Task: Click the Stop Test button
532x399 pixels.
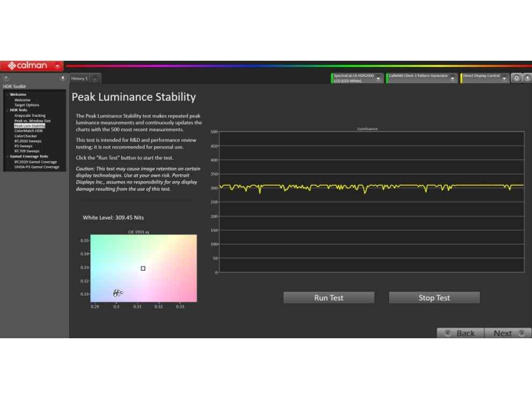Action: [434, 298]
